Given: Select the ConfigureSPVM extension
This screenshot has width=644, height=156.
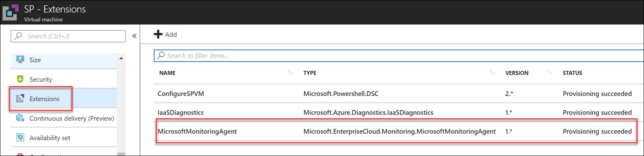Looking at the screenshot, I should coord(181,94).
